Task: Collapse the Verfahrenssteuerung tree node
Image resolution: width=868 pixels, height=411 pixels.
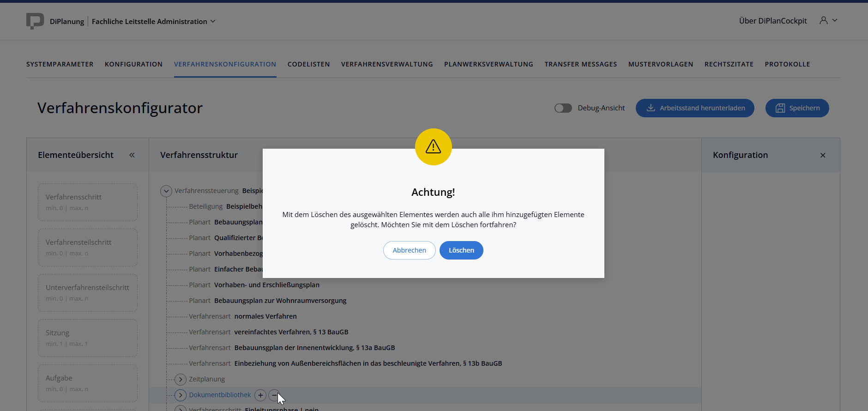Action: [166, 191]
